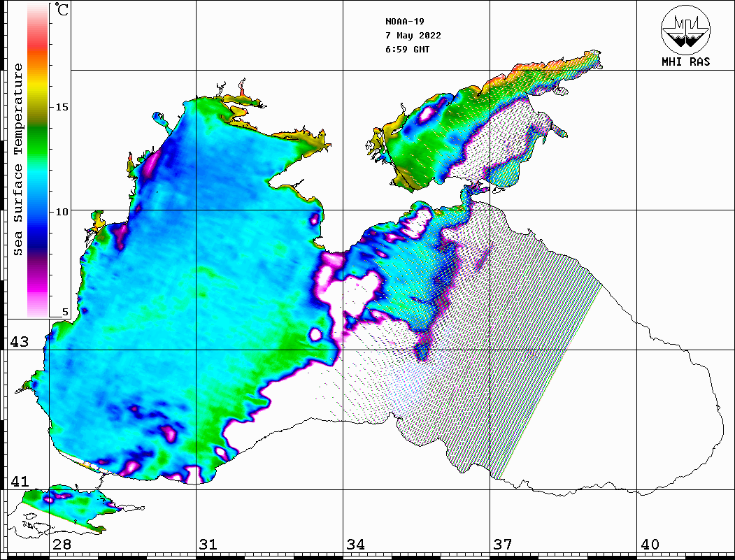
Task: Click the 'NOAA-19' satellite label
Action: coord(405,22)
